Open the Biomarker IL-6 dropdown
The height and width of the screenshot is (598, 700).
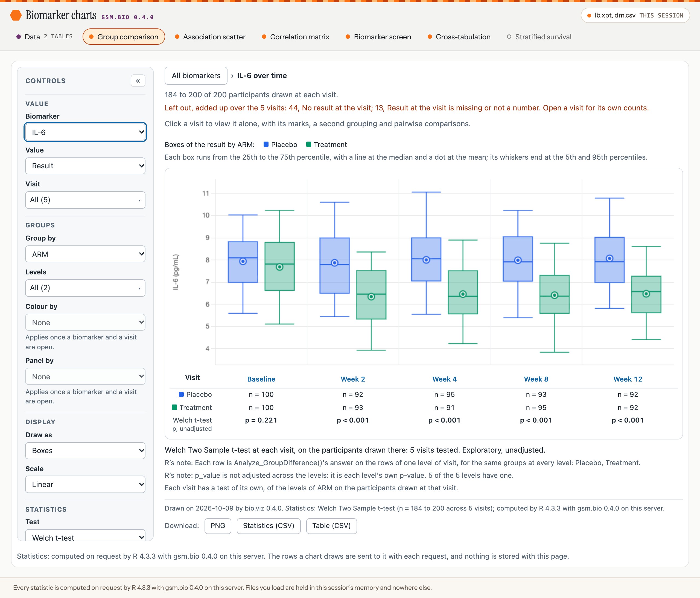click(85, 132)
